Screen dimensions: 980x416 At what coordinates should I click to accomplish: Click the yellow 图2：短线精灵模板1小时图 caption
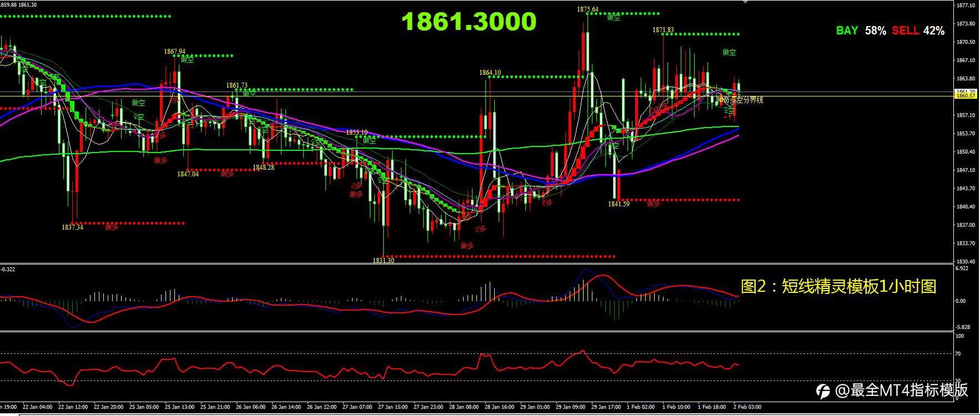tap(838, 286)
